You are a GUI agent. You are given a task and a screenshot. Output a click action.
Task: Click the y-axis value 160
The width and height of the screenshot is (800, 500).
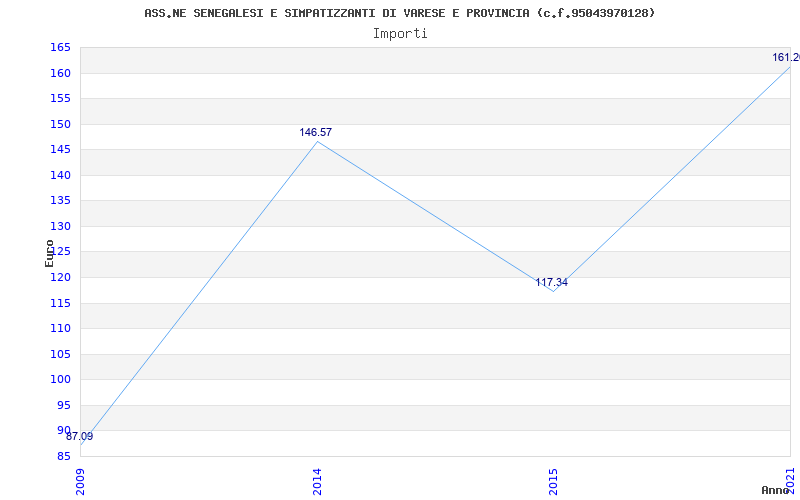tap(60, 73)
